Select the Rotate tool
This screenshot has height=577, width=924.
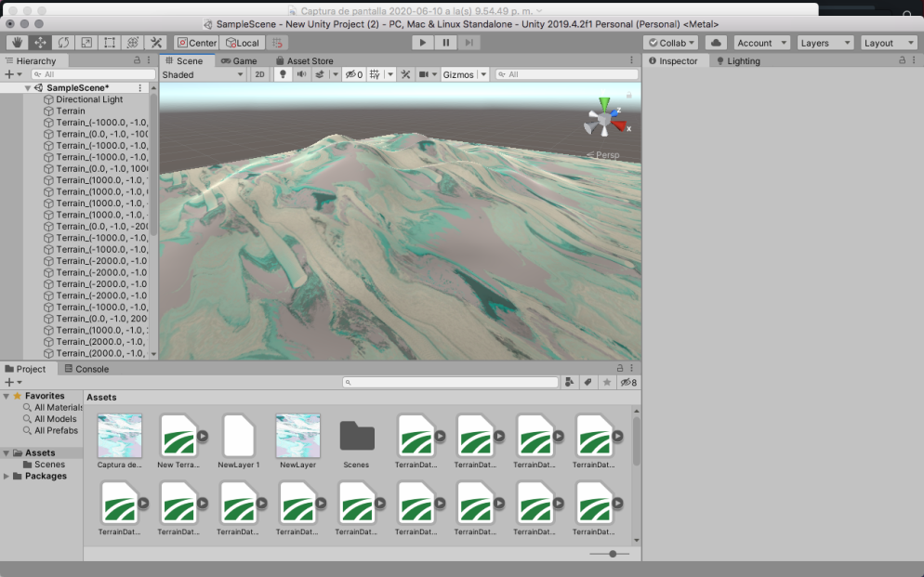[63, 43]
